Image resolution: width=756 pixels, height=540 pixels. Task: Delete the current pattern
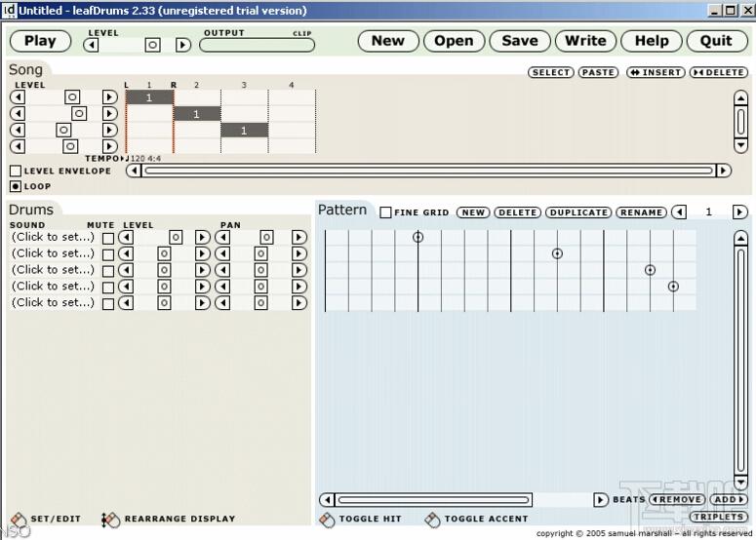[517, 212]
